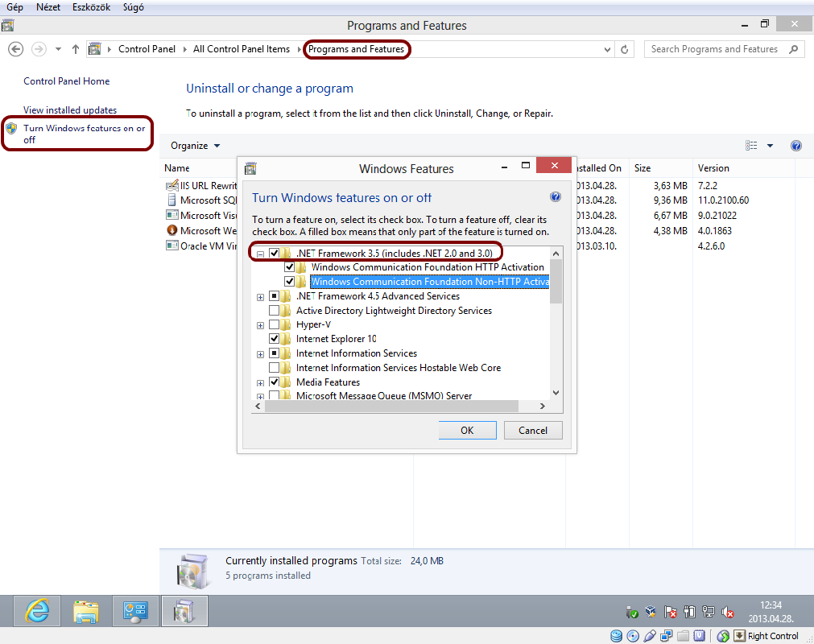Click Microsoft SQL program icon
Viewport: 814px width, 644px height.
[171, 200]
